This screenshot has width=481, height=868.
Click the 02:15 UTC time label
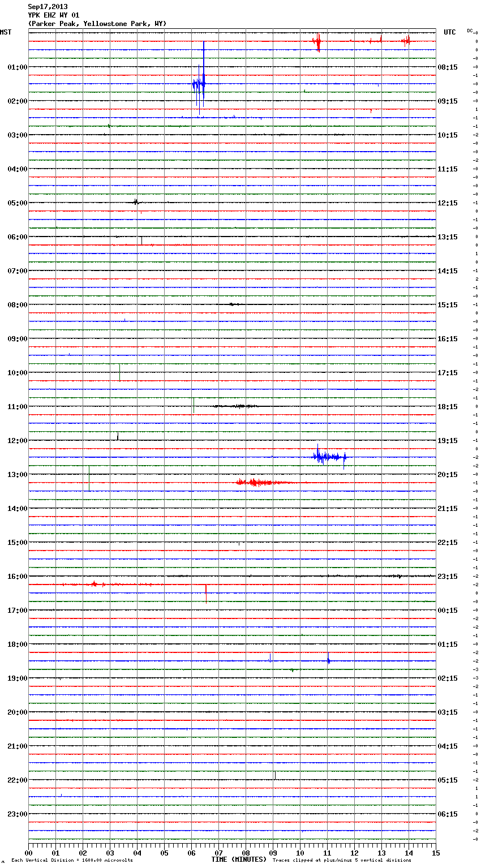[448, 678]
